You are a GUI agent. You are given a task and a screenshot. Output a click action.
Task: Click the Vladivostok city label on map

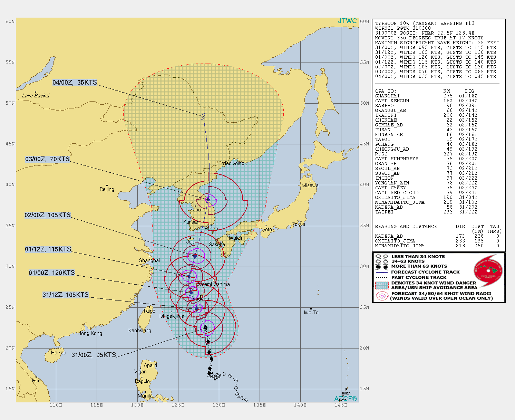pyautogui.click(x=234, y=163)
